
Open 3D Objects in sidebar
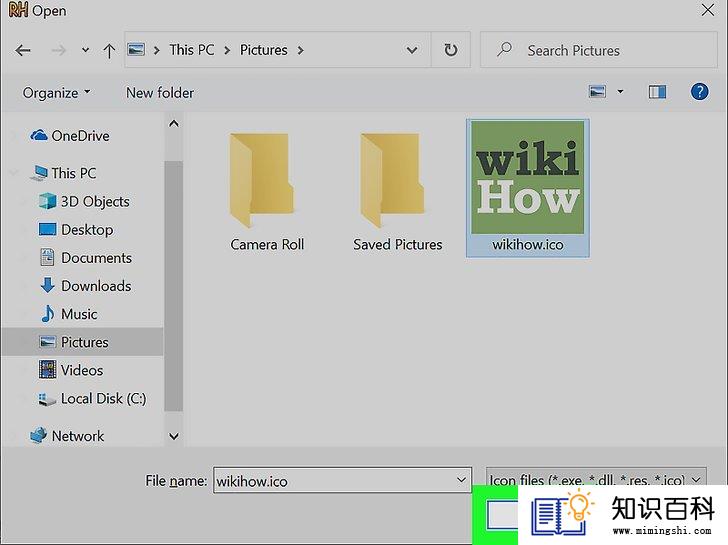84,201
